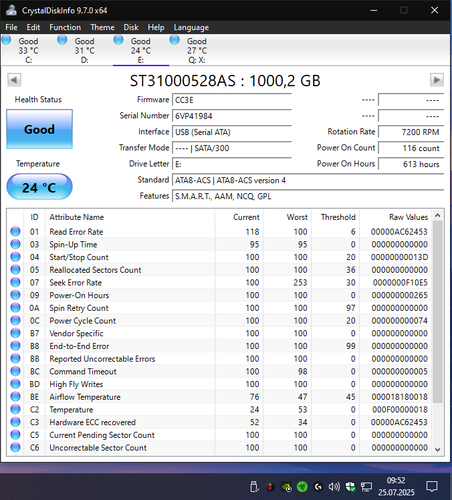Image resolution: width=452 pixels, height=500 pixels.
Task: Open the network connection tray icon
Action: pos(366,487)
